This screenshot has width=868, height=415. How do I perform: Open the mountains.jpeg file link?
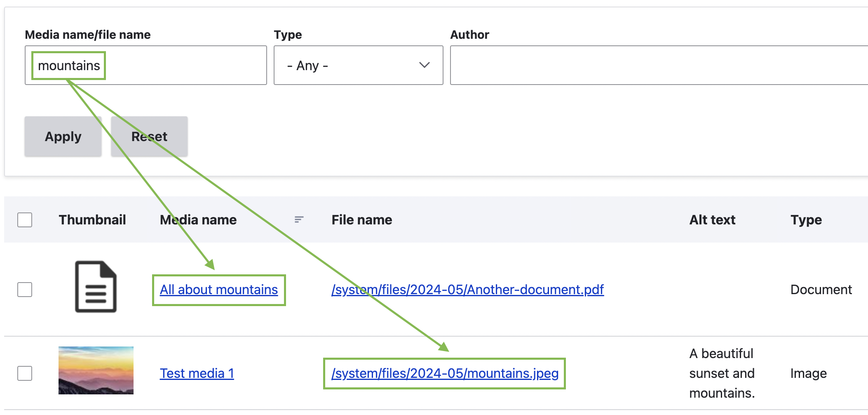point(445,373)
